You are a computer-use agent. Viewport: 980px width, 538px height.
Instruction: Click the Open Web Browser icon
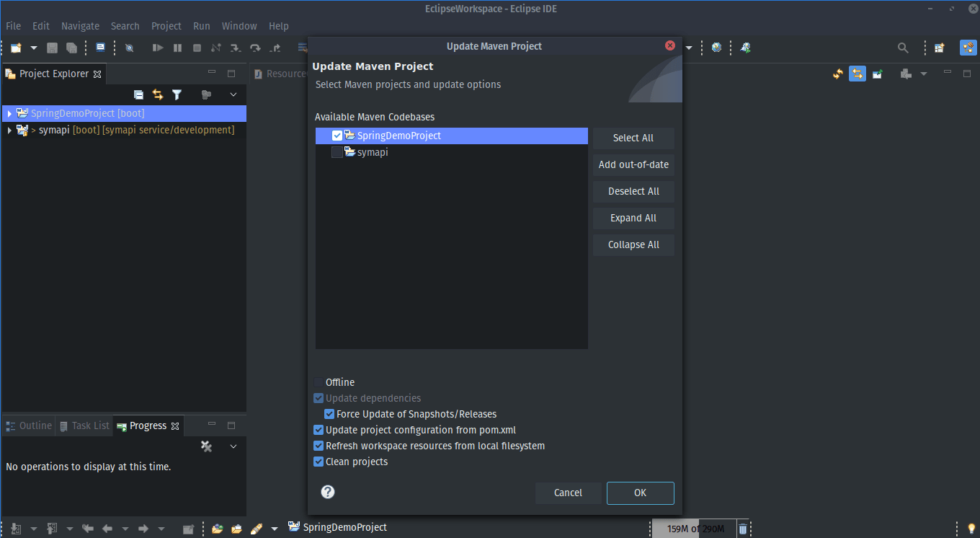[716, 48]
